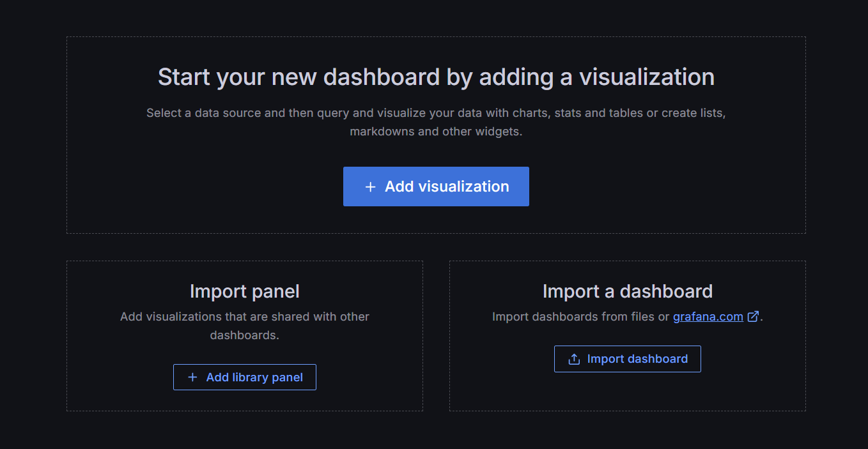The image size is (868, 449).
Task: Click the 'Import dashboards from files or' text
Action: tap(580, 317)
